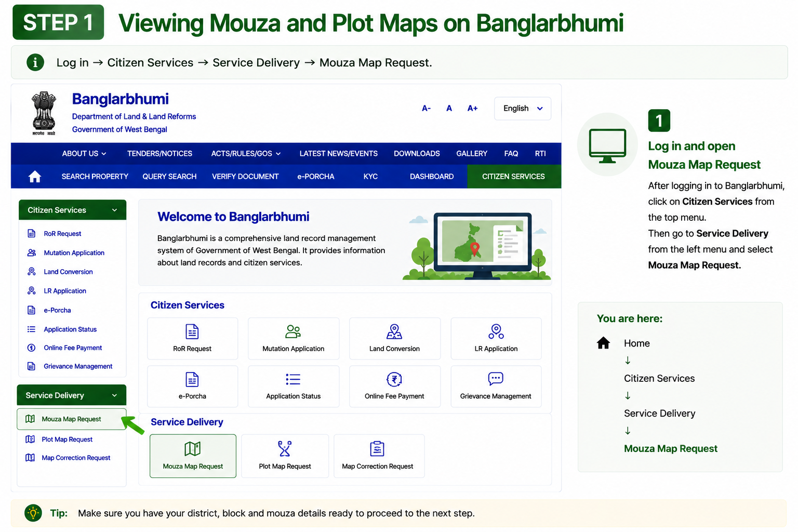This screenshot has width=798, height=532.
Task: Open DOWNLOADS menu item
Action: tap(417, 154)
